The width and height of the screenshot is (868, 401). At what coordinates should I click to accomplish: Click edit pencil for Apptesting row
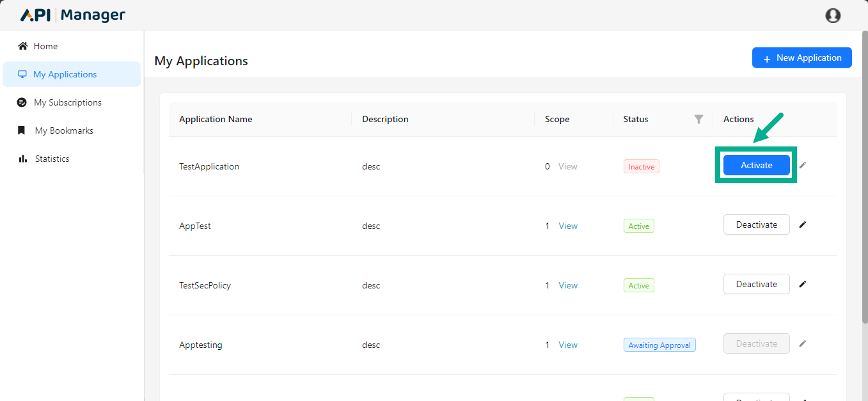click(x=803, y=343)
